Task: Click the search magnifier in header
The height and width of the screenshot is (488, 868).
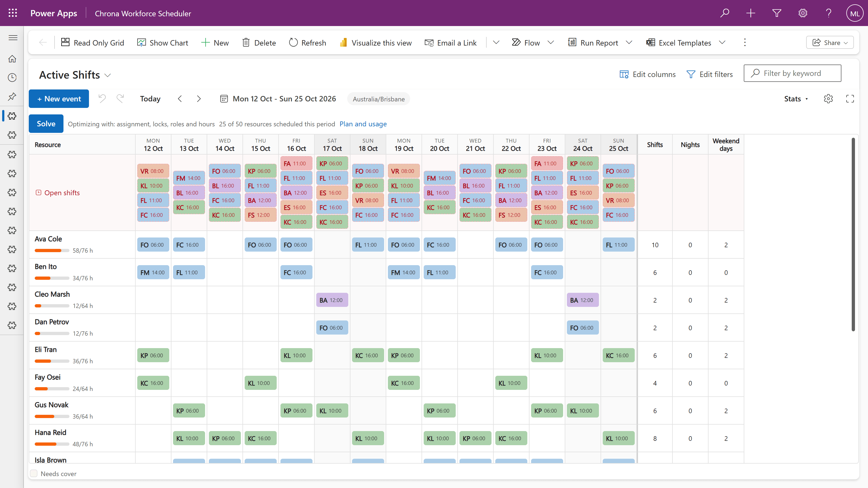Action: (725, 13)
